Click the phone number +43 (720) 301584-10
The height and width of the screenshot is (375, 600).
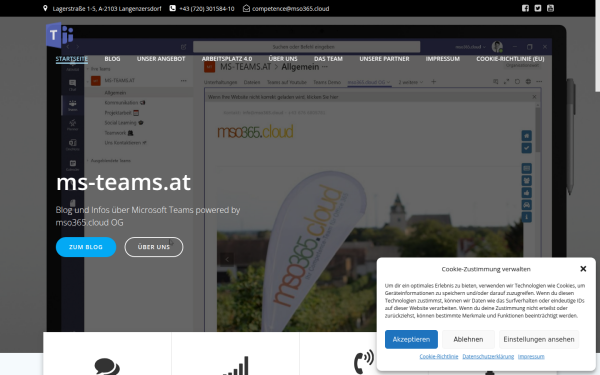207,8
